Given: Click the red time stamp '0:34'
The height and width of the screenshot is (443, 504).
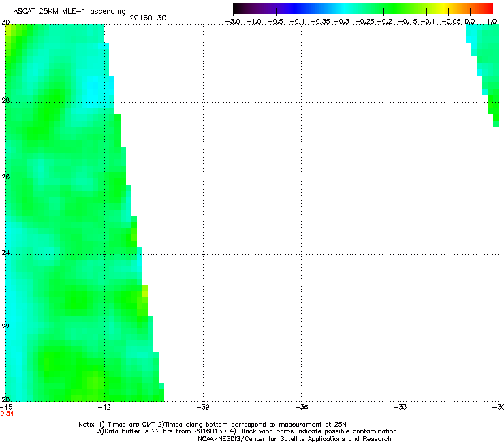Looking at the screenshot, I should pyautogui.click(x=7, y=414).
